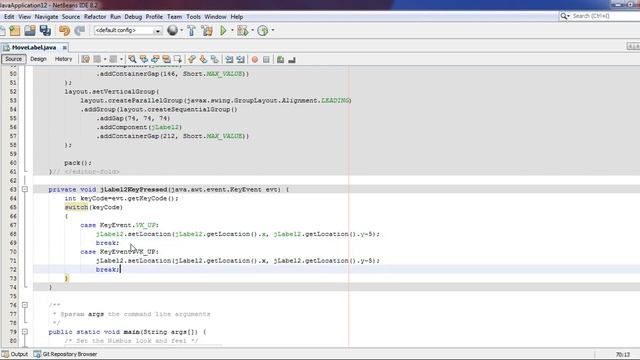The height and width of the screenshot is (360, 640).
Task: Switch editor to History view
Action: 63,59
